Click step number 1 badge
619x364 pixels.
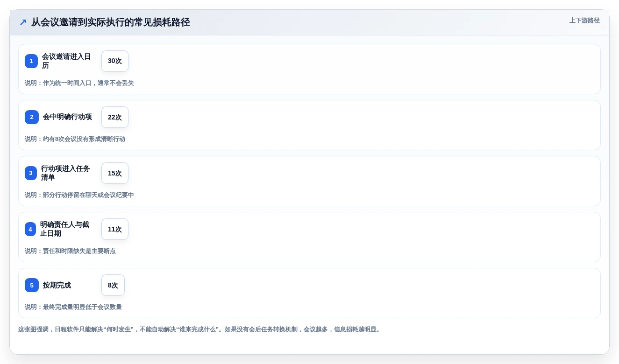pyautogui.click(x=31, y=61)
